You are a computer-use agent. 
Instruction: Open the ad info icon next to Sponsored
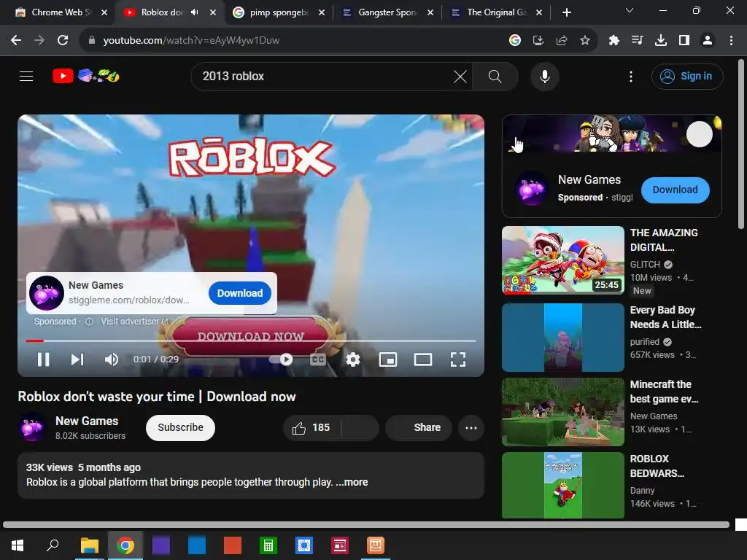[89, 322]
